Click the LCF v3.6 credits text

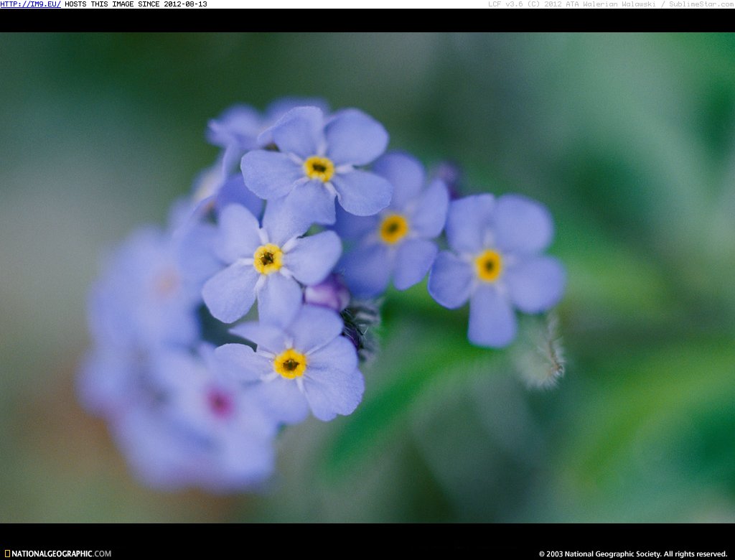[x=612, y=4]
